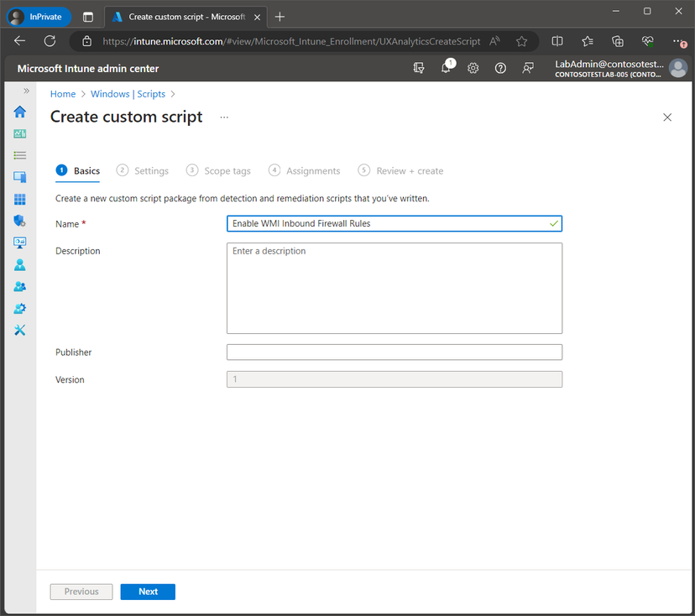Select the Assignments step tab
Screen dimensions: 695x616
(304, 170)
